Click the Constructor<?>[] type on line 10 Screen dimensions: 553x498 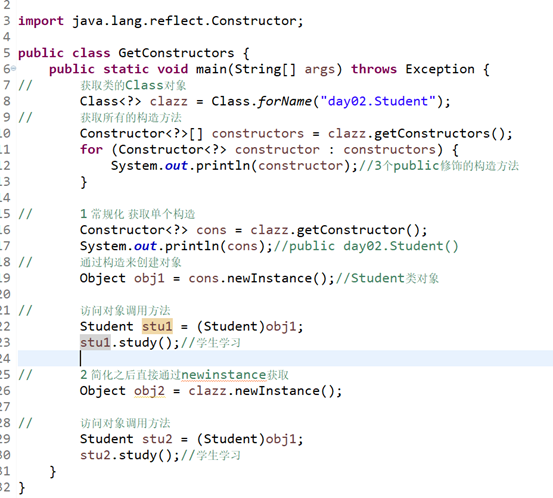(141, 133)
